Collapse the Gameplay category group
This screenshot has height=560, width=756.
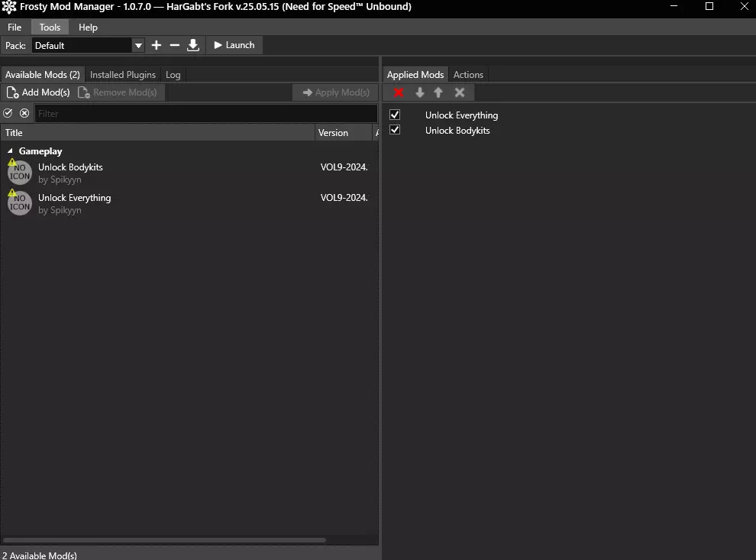click(x=10, y=151)
